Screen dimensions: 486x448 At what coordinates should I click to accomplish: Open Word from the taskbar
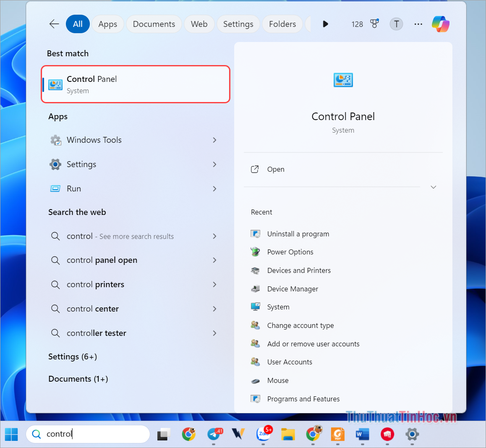click(362, 434)
